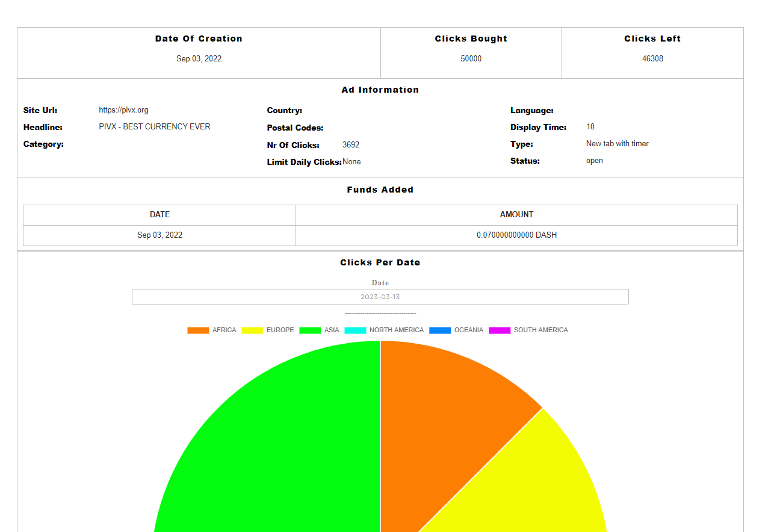
Task: Click the 0.070000000000 DASH amount cell
Action: click(516, 235)
